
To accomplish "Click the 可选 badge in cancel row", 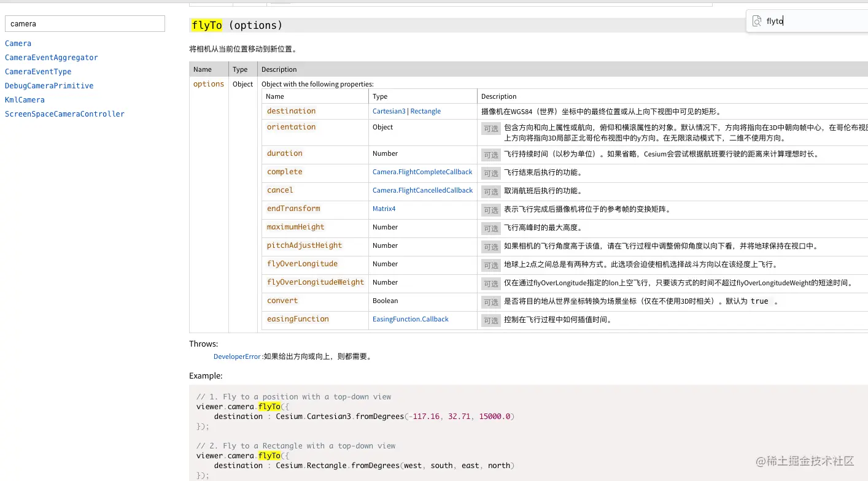I will [491, 192].
